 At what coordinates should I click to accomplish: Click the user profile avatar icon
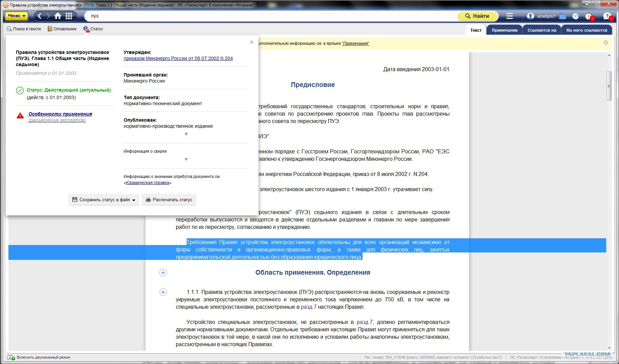[530, 16]
